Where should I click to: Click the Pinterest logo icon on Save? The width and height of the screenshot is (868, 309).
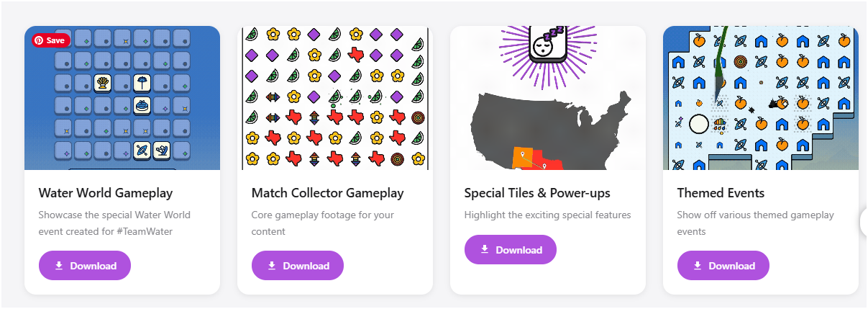[39, 40]
